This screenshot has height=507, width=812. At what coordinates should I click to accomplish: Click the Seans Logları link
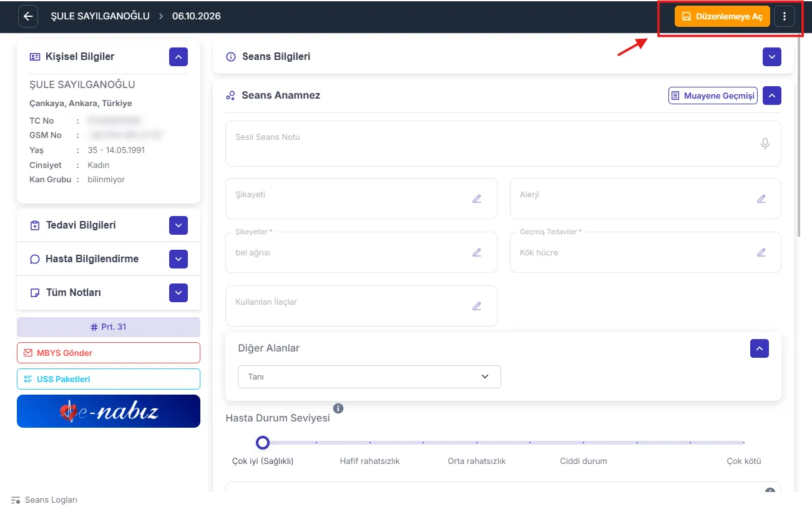[51, 500]
